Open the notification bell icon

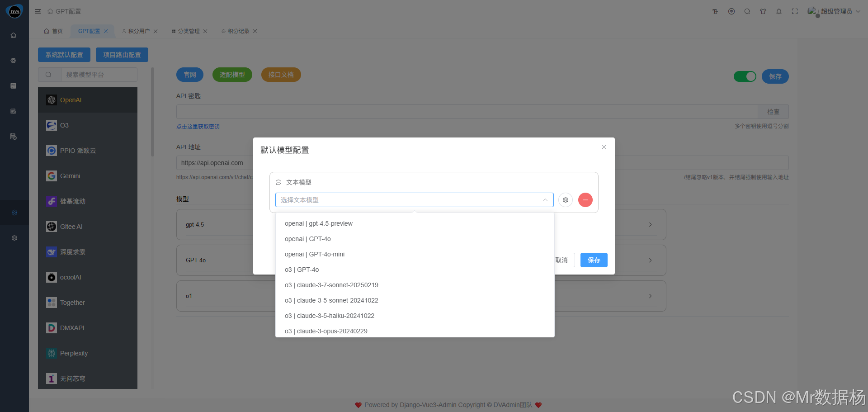point(779,11)
